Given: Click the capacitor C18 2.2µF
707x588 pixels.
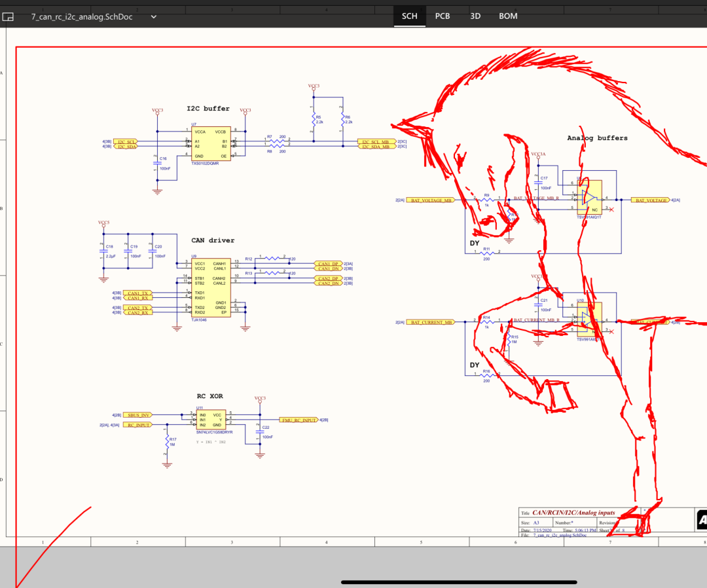Looking at the screenshot, I should click(x=104, y=251).
